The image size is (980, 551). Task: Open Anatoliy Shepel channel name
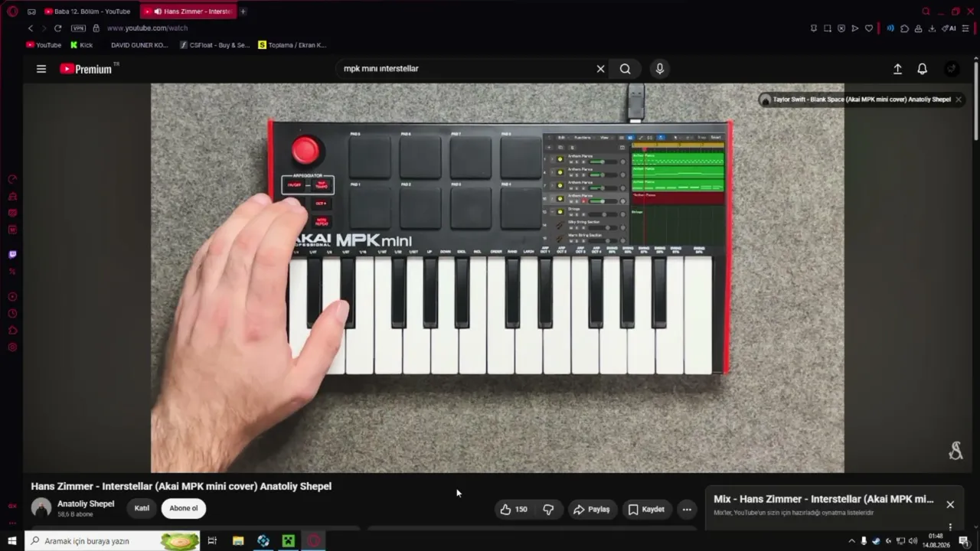pos(86,504)
